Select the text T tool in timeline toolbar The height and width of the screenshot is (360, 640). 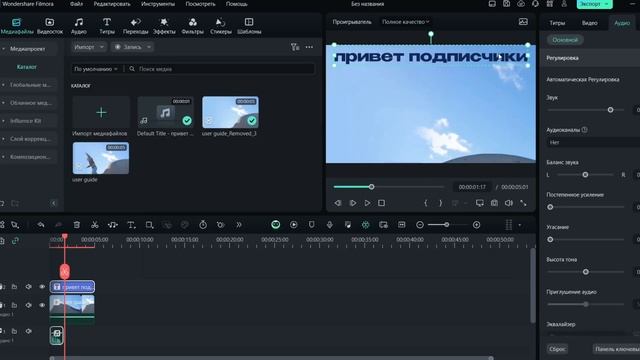point(131,225)
